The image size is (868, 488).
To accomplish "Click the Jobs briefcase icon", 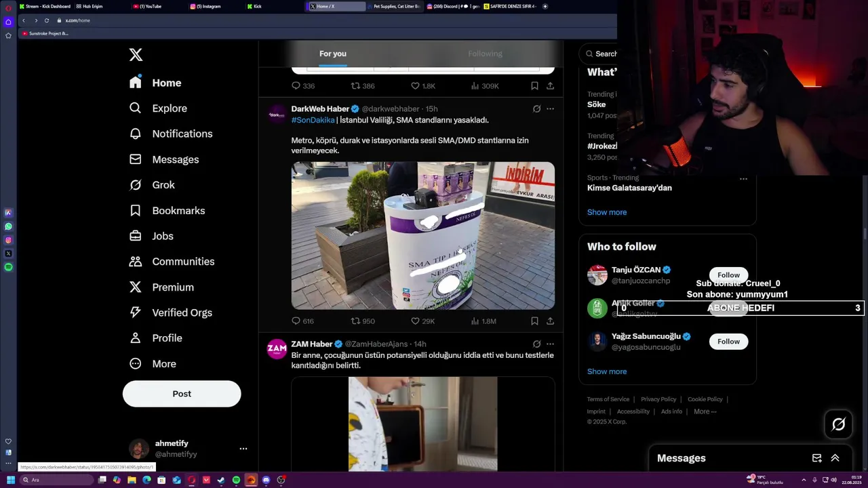I will (136, 236).
